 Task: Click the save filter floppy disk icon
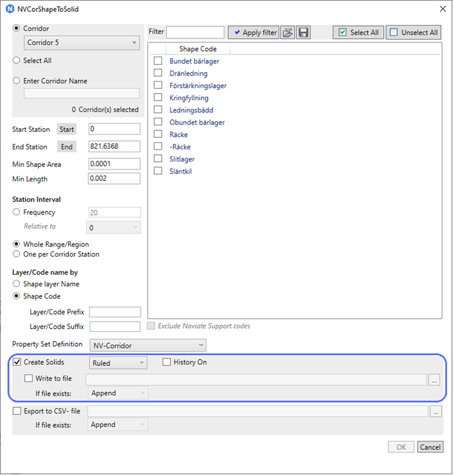tap(303, 32)
